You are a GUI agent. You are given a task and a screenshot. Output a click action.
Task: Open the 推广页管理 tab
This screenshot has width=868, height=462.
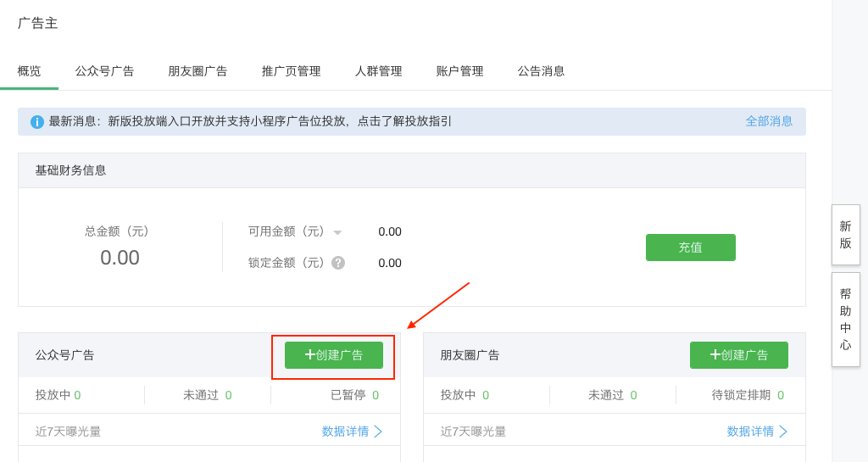(291, 71)
